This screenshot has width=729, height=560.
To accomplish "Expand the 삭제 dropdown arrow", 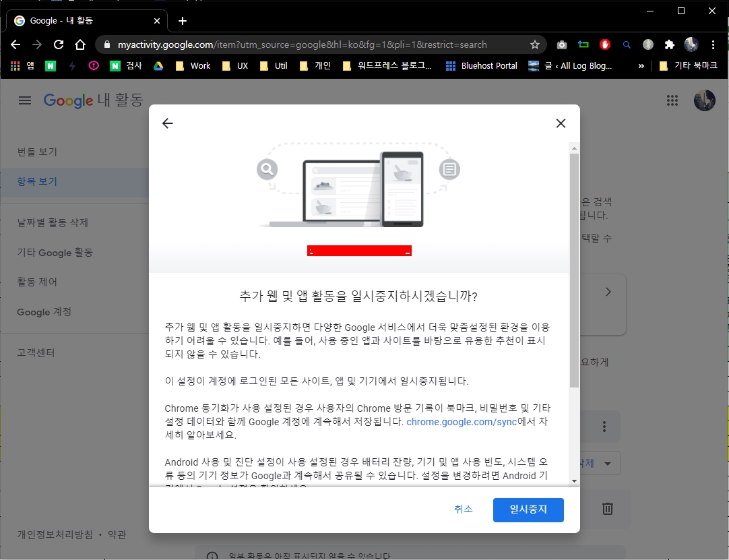I will pos(607,463).
